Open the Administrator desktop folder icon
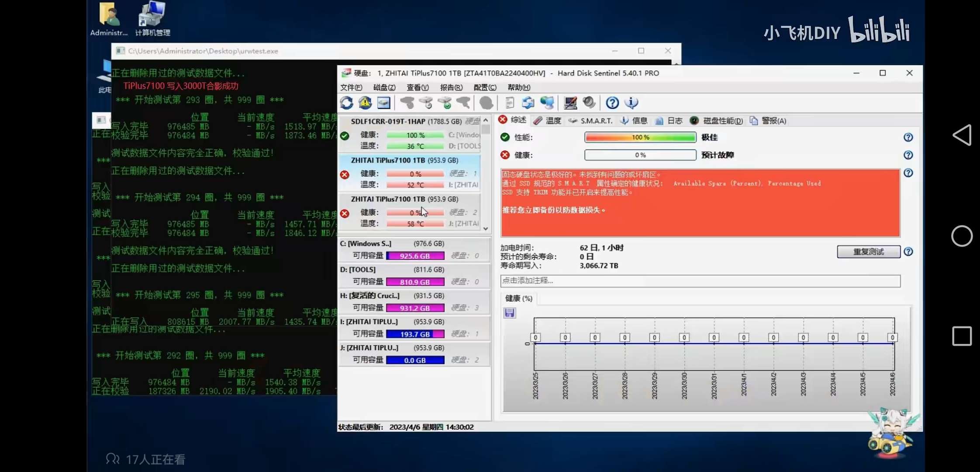 pyautogui.click(x=109, y=19)
